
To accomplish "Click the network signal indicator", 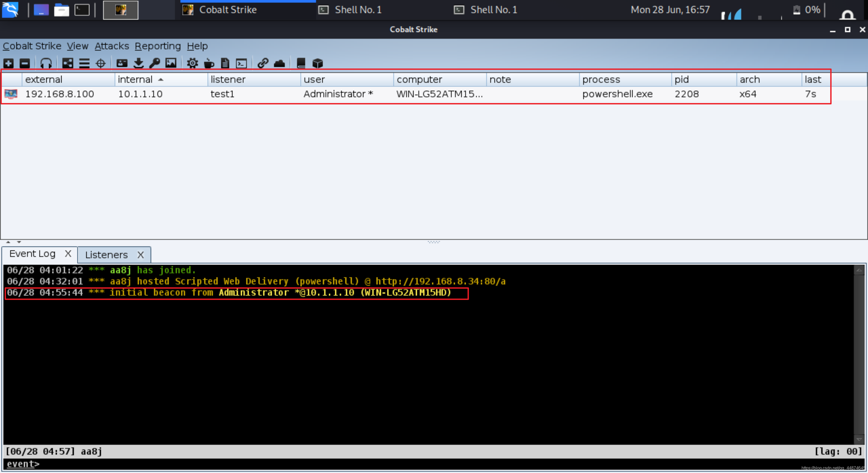I will click(x=731, y=14).
